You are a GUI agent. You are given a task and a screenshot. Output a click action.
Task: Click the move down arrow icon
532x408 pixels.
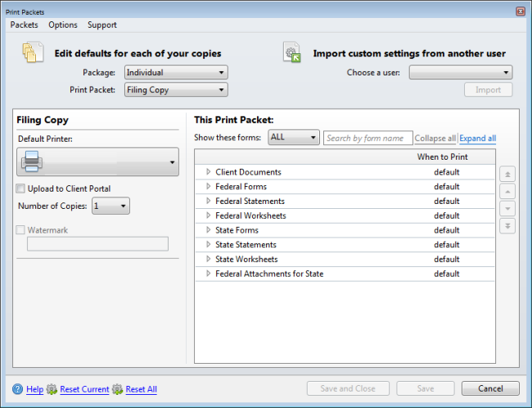pos(507,208)
